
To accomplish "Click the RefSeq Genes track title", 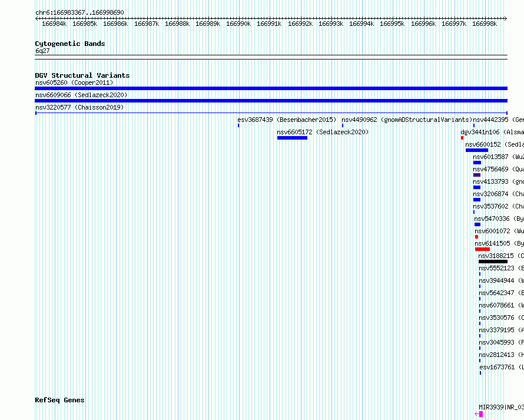I will click(59, 401).
